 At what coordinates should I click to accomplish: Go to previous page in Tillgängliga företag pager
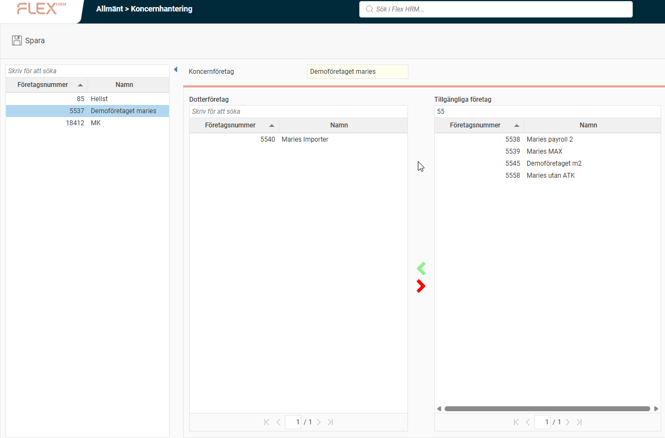coord(528,422)
